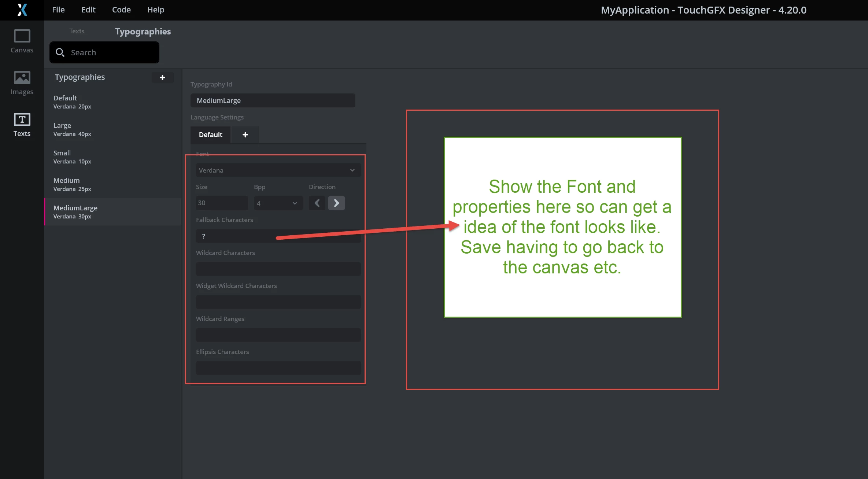Set direction to left-to-right arrow
868x479 pixels.
[336, 203]
